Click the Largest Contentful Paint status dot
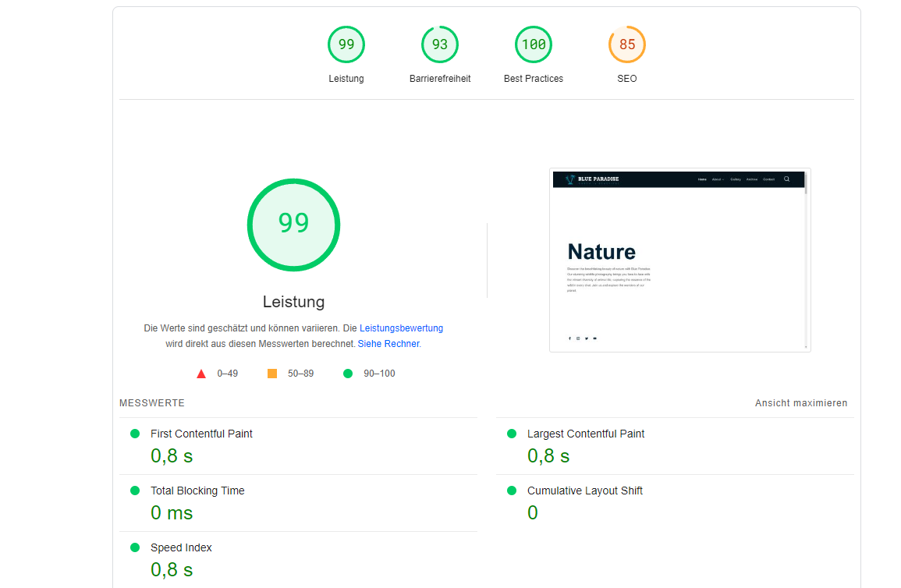 pyautogui.click(x=512, y=434)
